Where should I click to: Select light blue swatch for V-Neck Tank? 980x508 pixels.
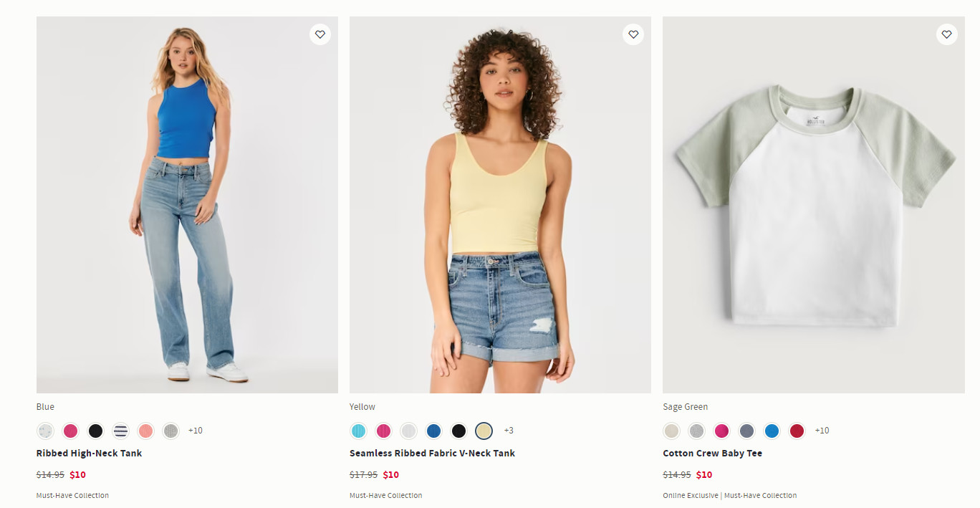pyautogui.click(x=359, y=431)
